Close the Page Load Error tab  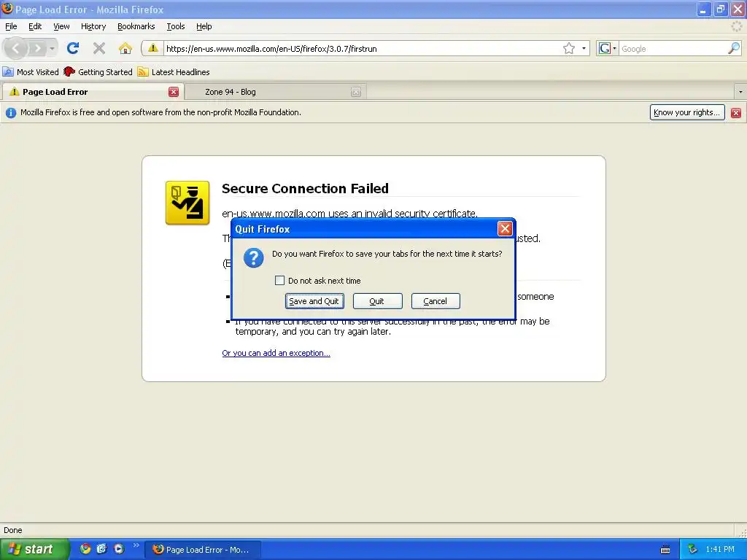coord(174,92)
